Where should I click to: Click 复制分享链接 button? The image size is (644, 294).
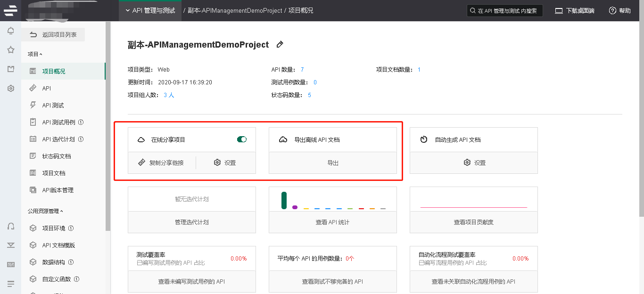(161, 163)
